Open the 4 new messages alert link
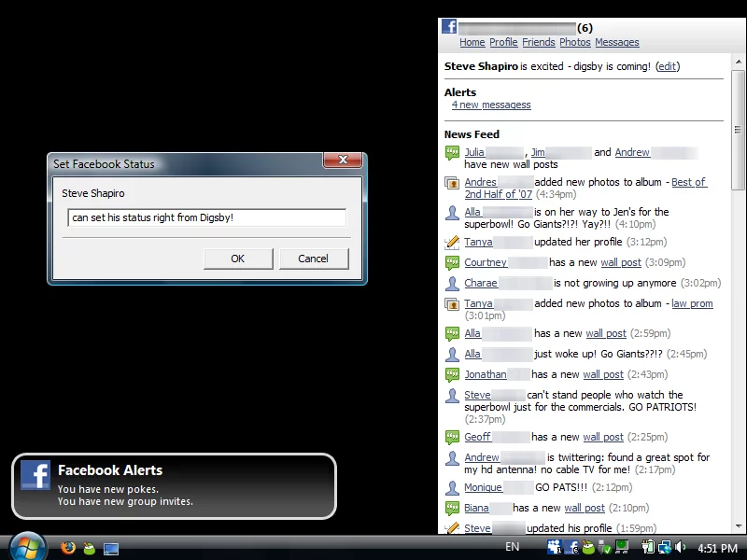This screenshot has height=560, width=747. pyautogui.click(x=491, y=105)
